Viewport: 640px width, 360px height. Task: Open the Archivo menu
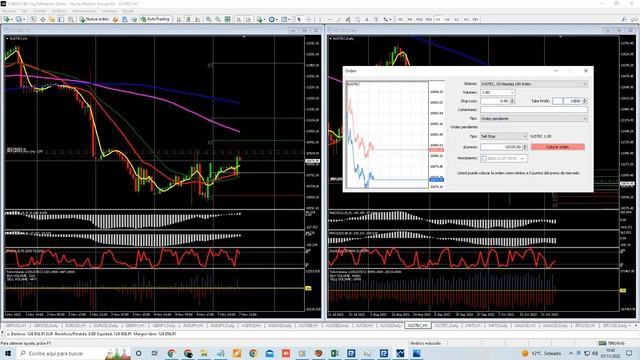click(x=9, y=11)
